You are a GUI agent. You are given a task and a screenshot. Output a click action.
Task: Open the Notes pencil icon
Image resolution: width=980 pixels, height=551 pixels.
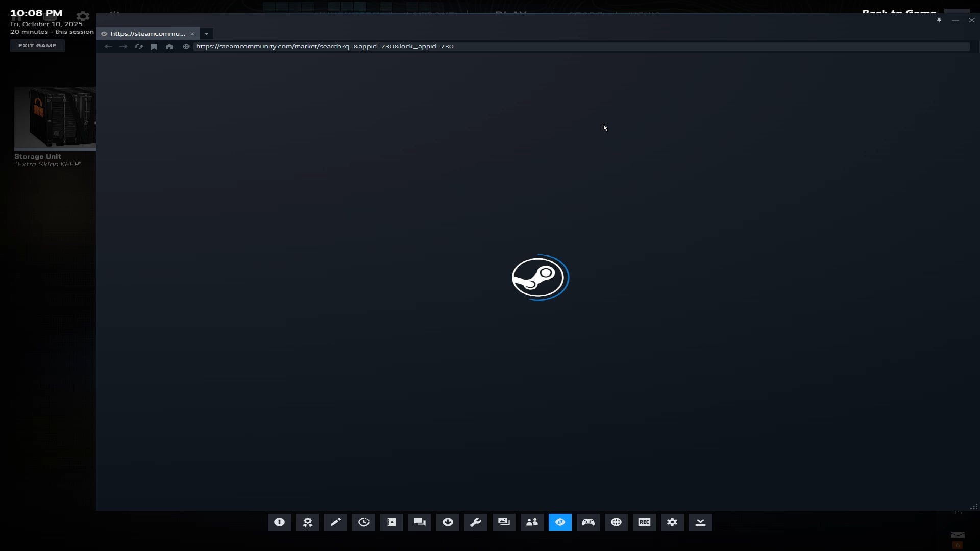pyautogui.click(x=335, y=522)
